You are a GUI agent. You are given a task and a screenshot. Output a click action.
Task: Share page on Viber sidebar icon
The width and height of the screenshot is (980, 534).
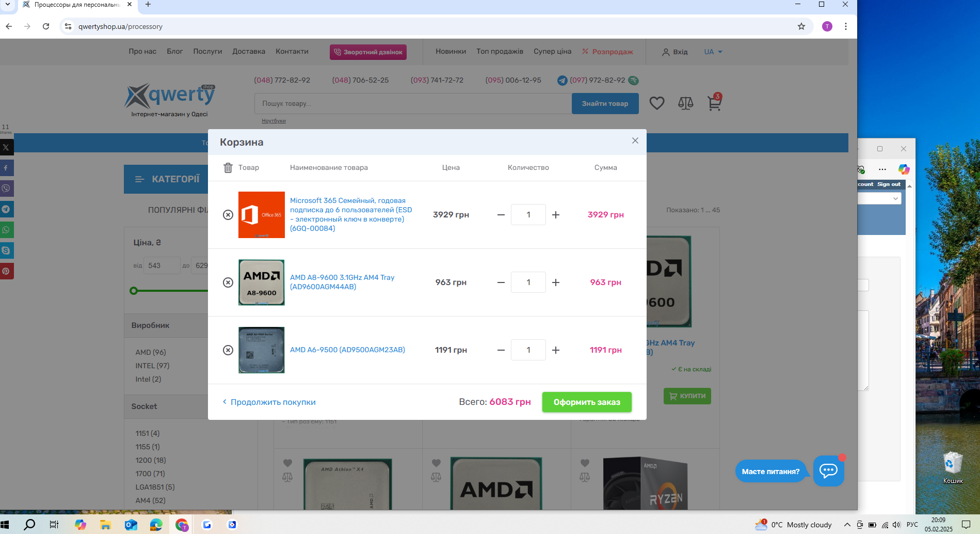[6, 189]
